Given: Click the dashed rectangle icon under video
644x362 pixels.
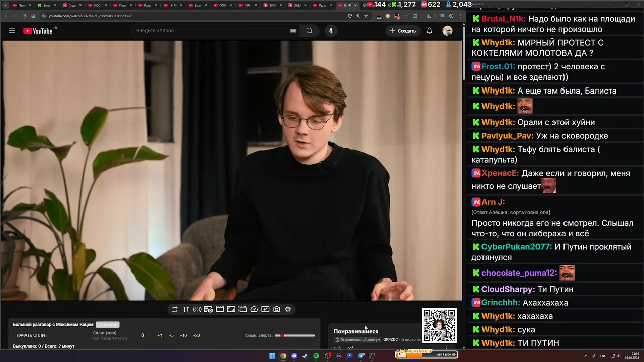Looking at the screenshot, I should click(x=243, y=309).
